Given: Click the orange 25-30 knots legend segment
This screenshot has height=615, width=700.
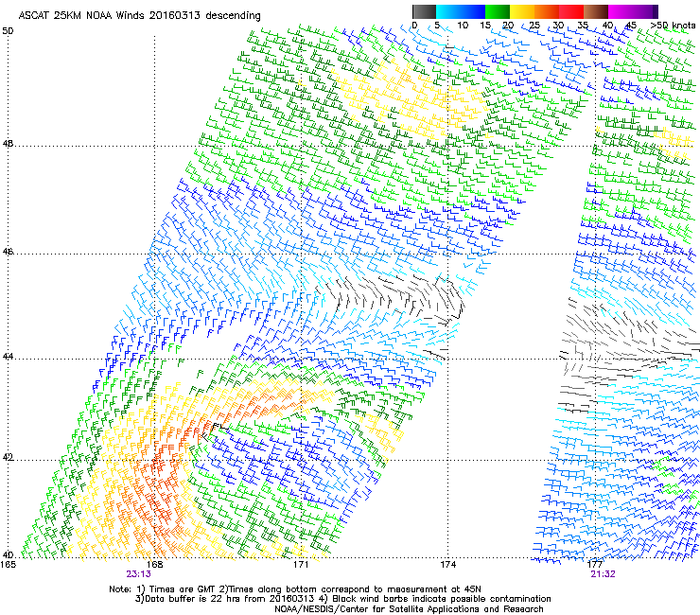Looking at the screenshot, I should 547,11.
